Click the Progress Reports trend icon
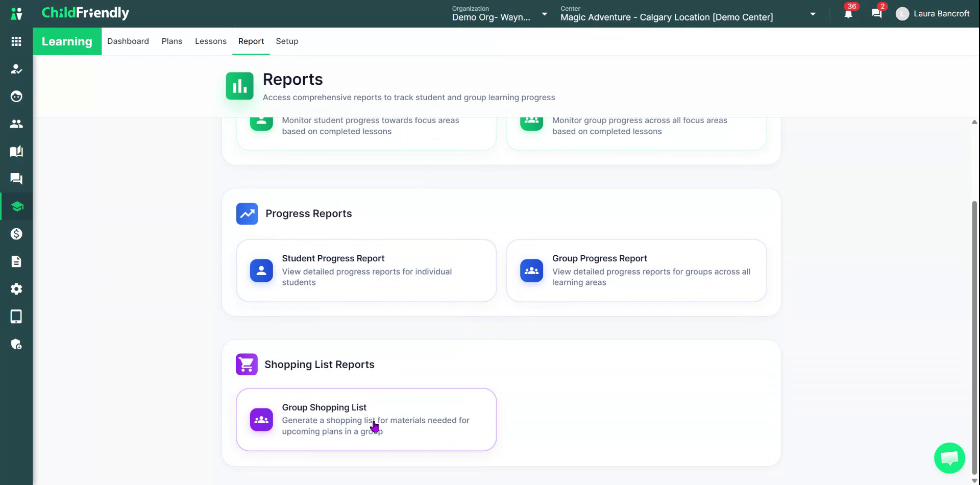The width and height of the screenshot is (980, 485). point(247,214)
